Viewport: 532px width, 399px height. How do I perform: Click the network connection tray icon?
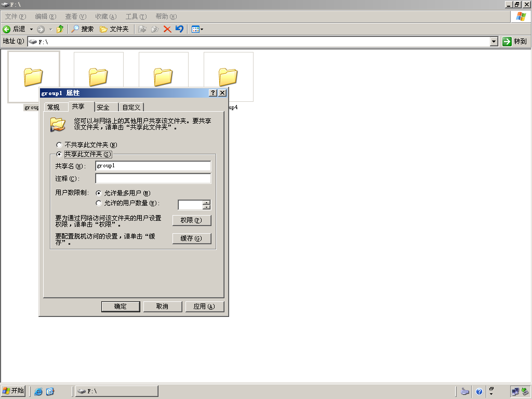(x=515, y=392)
